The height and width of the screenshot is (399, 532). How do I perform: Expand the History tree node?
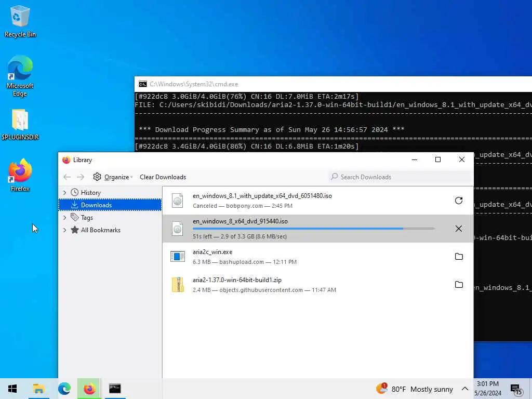pos(65,192)
